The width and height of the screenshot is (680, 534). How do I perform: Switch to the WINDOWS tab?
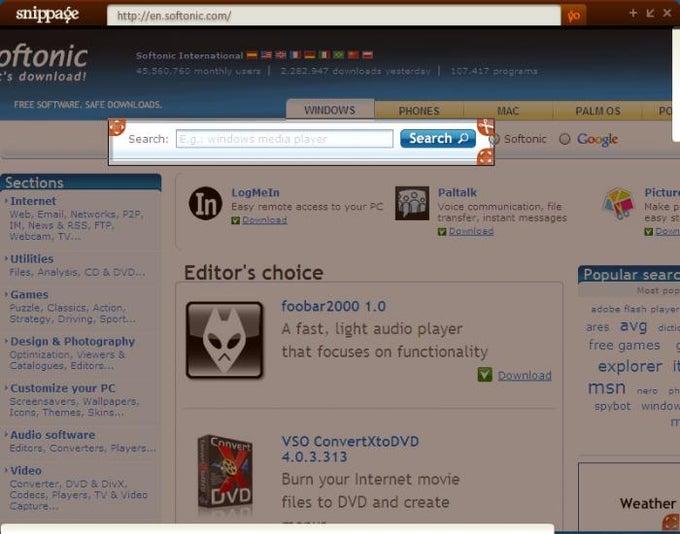pos(330,109)
